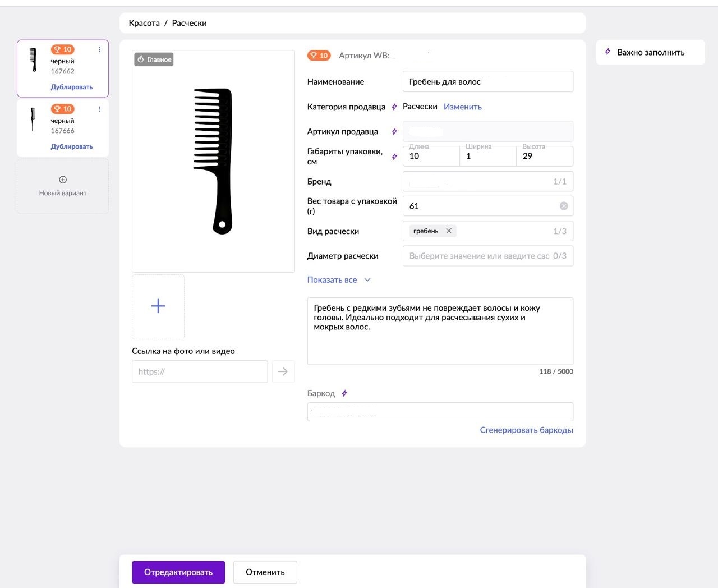718x588 pixels.
Task: Open three-dot menu of variant 167662
Action: click(x=100, y=49)
